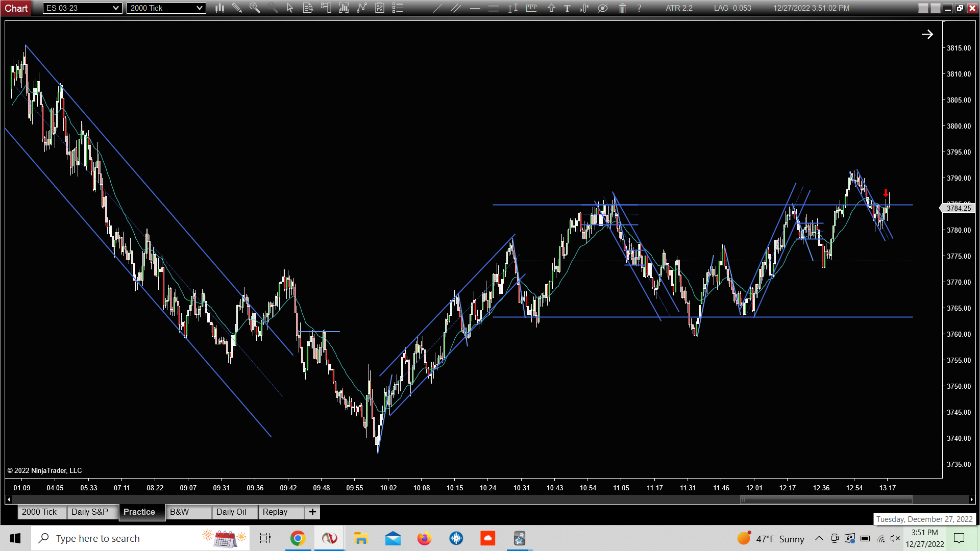980x551 pixels.
Task: Switch to the Daily S&P tab
Action: [x=90, y=512]
